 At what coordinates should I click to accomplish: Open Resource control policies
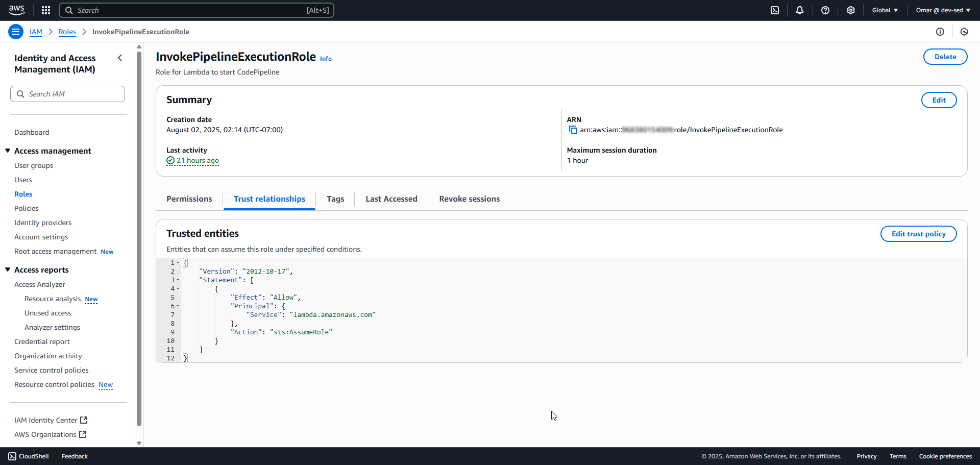(x=54, y=384)
